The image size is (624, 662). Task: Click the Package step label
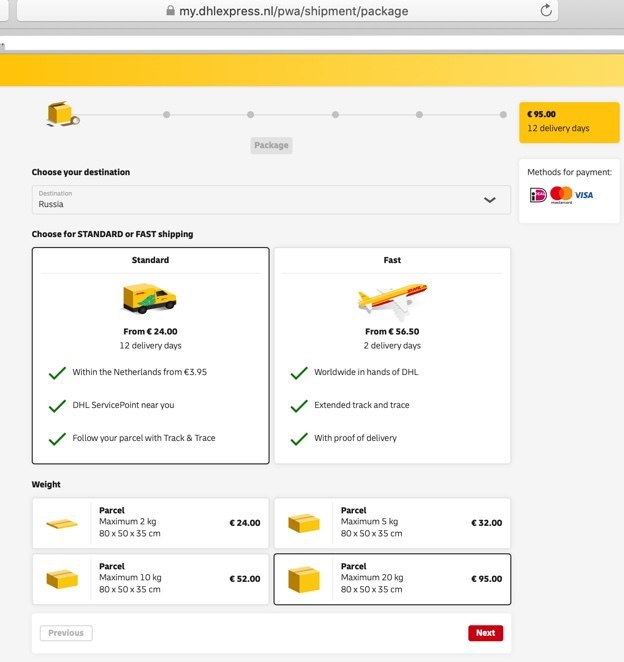(271, 145)
